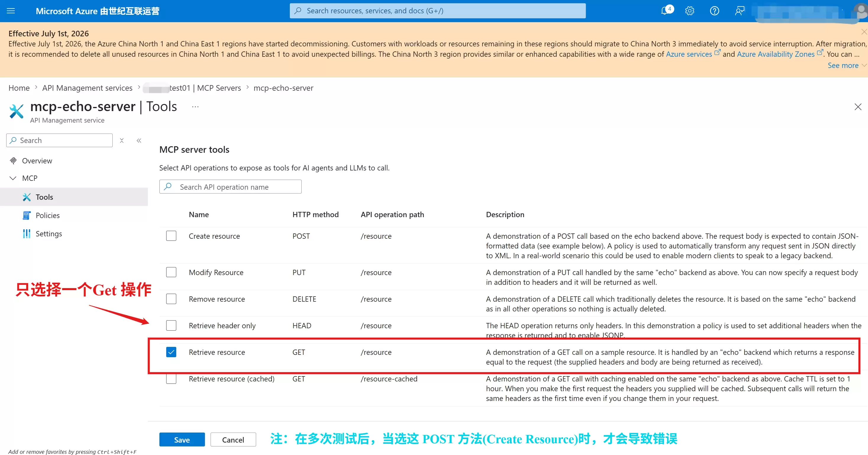Uncheck the Retrieve resource checkbox
This screenshot has height=455, width=868.
[x=171, y=352]
